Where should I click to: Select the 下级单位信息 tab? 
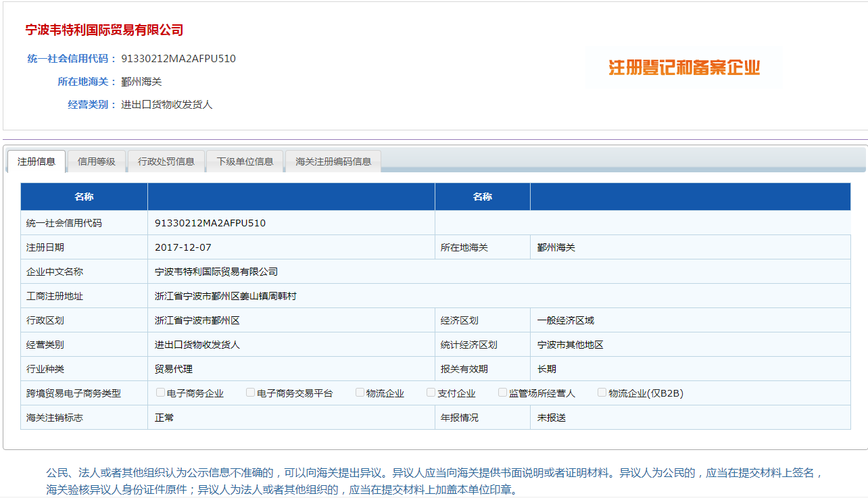(245, 161)
